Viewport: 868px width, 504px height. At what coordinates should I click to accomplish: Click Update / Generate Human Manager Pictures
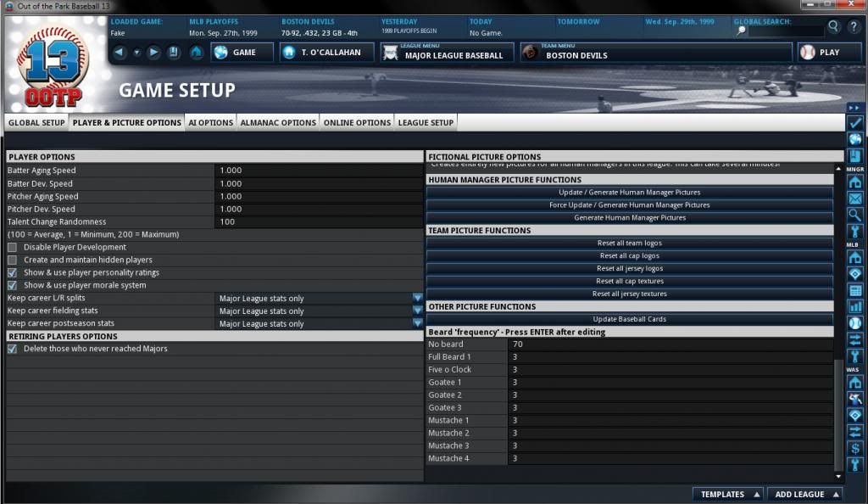pos(630,193)
